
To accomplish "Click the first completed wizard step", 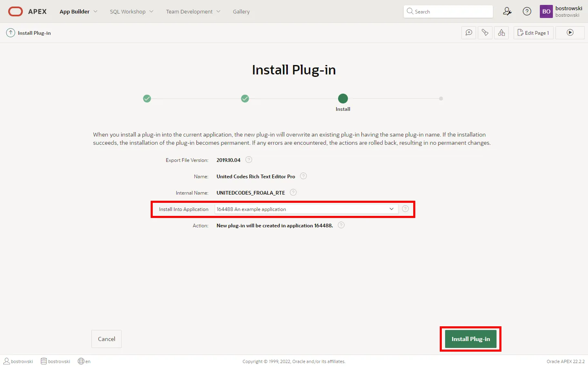I will click(147, 99).
